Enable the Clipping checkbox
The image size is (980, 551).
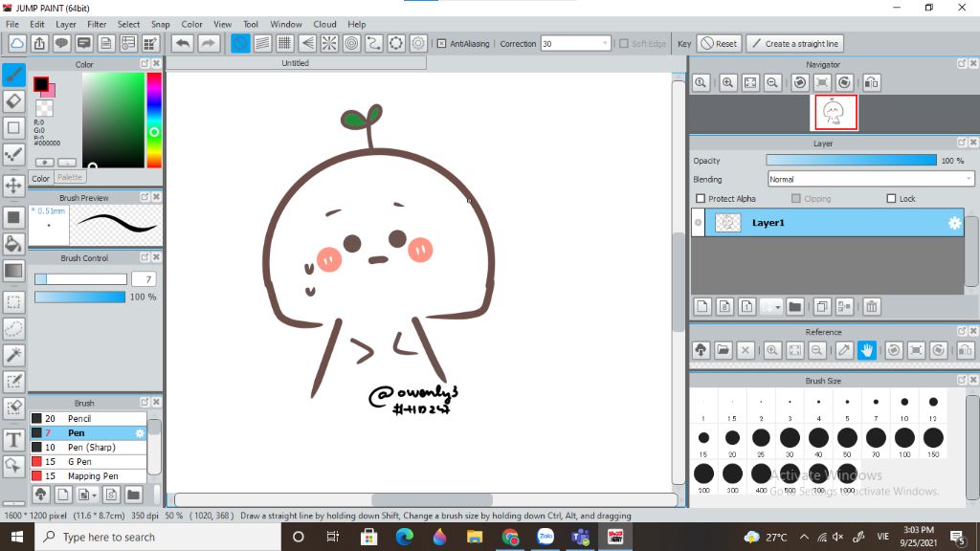pyautogui.click(x=795, y=199)
